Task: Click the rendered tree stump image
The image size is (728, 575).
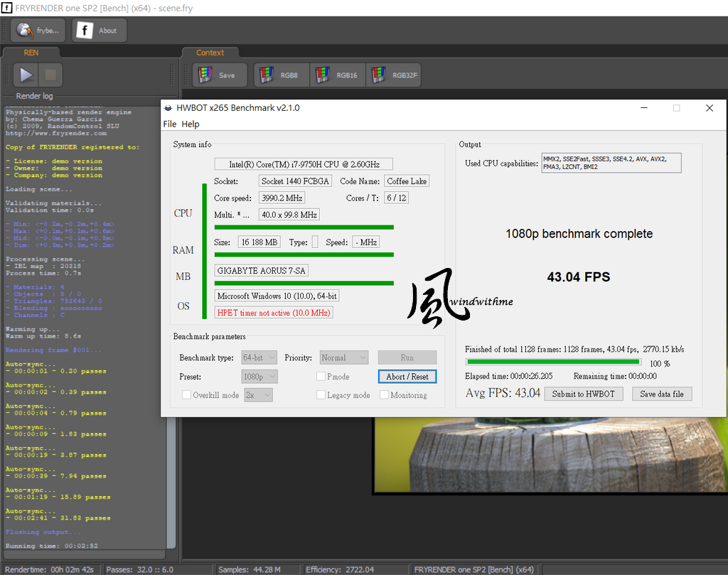Action: 551,455
